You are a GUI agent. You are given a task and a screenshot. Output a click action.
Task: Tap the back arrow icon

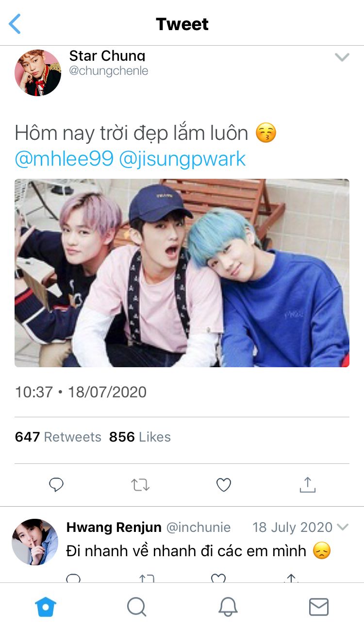[x=16, y=24]
